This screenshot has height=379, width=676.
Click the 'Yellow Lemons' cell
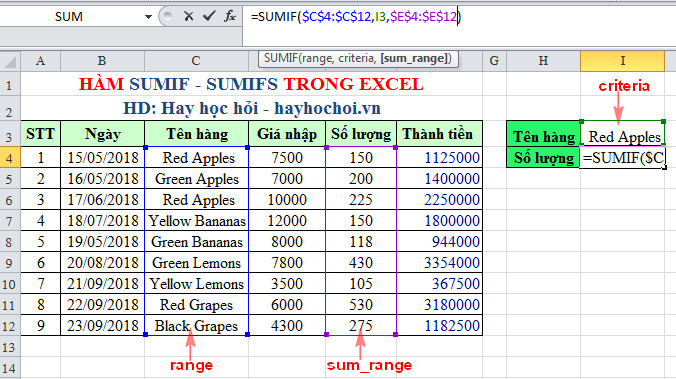tap(197, 284)
